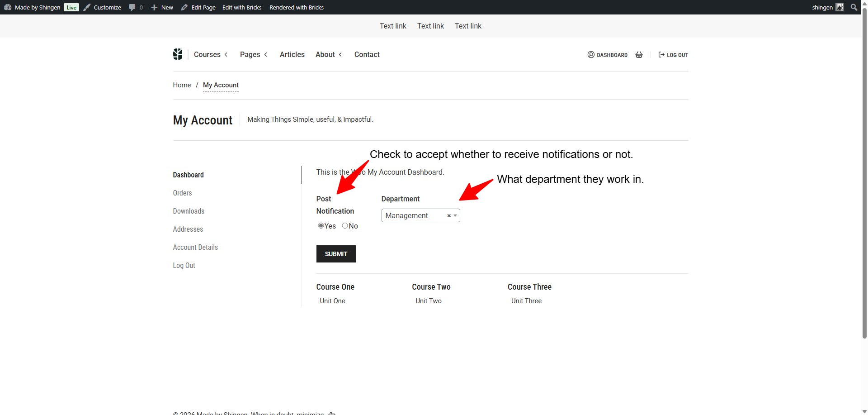
Task: Click the Edit Page pencil item
Action: coord(198,7)
